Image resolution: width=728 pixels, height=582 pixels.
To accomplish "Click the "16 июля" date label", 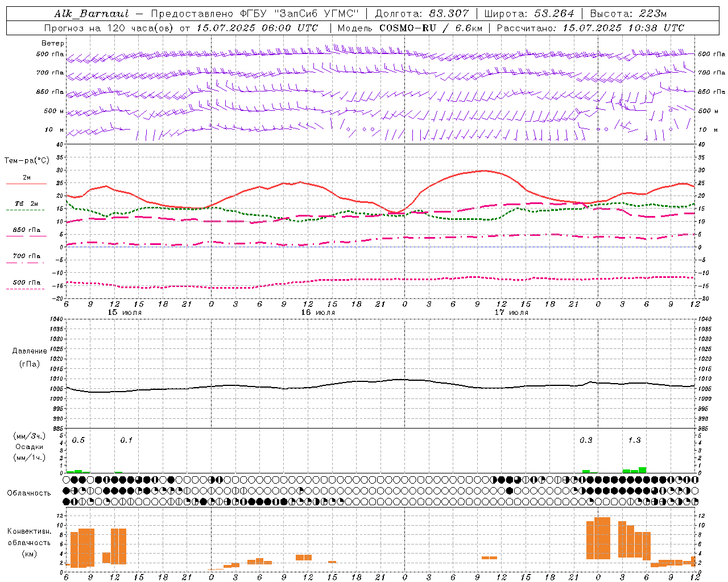I will 318,313.
